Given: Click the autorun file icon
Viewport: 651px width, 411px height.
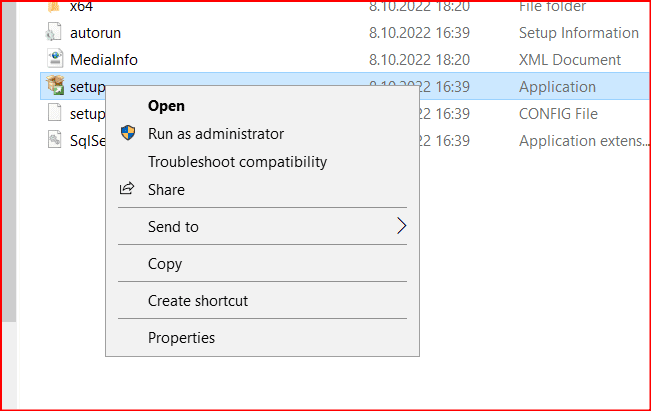Looking at the screenshot, I should tap(54, 33).
